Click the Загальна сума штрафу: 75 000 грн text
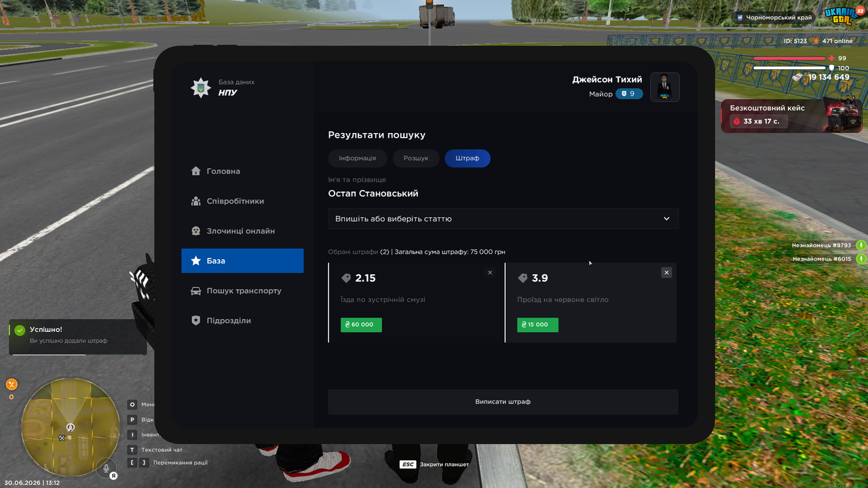868x488 pixels. (450, 252)
